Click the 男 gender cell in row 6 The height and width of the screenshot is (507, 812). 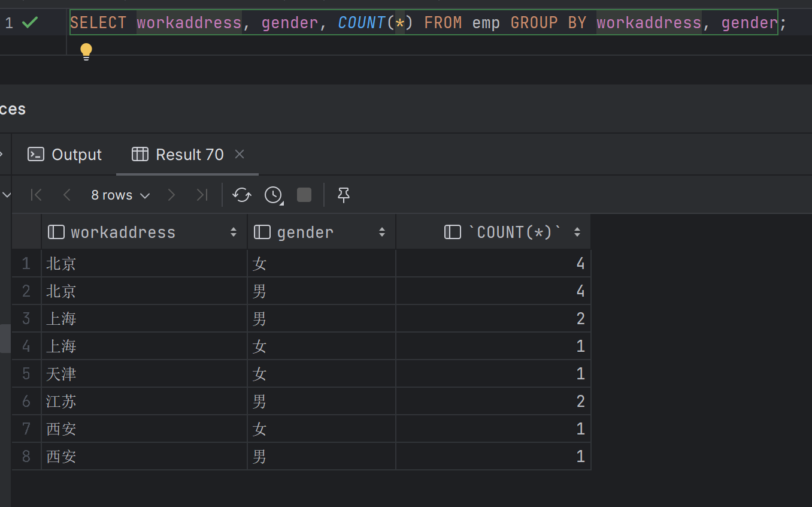coord(322,402)
